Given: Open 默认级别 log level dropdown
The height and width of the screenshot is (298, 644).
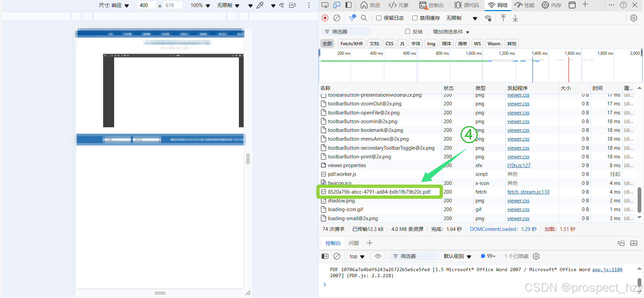Looking at the screenshot, I should click(x=457, y=256).
